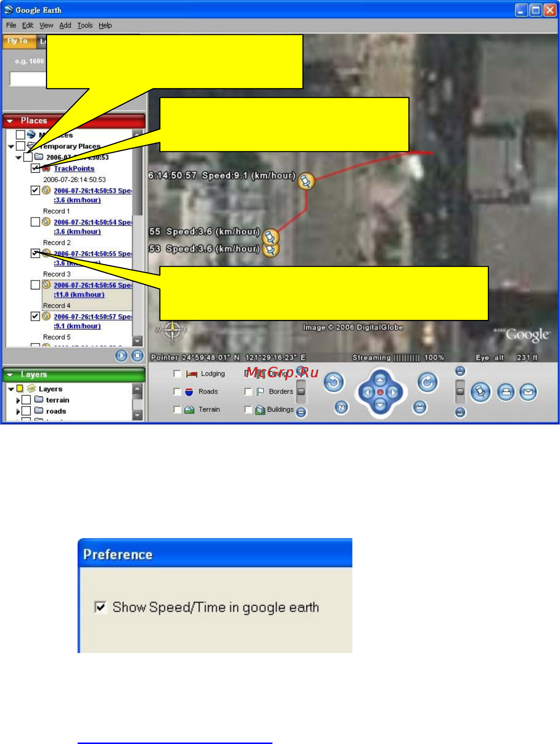This screenshot has height=744, width=560.
Task: Click the TrackPoints red car icon
Action: click(46, 169)
